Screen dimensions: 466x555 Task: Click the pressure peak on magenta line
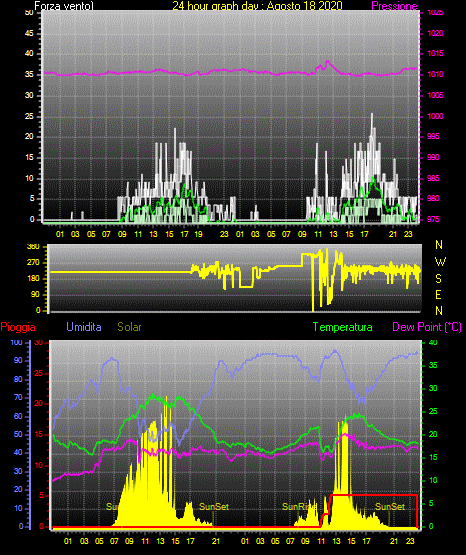coord(328,62)
